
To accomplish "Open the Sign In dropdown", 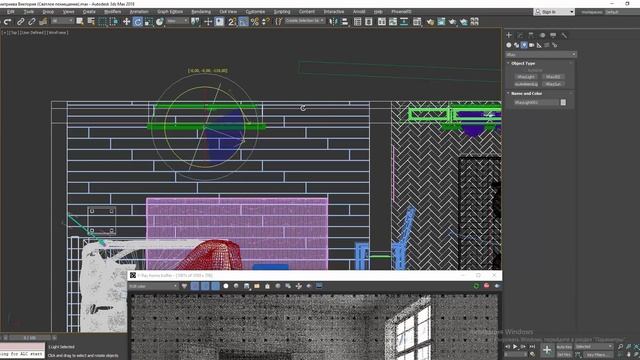I will click(x=554, y=12).
